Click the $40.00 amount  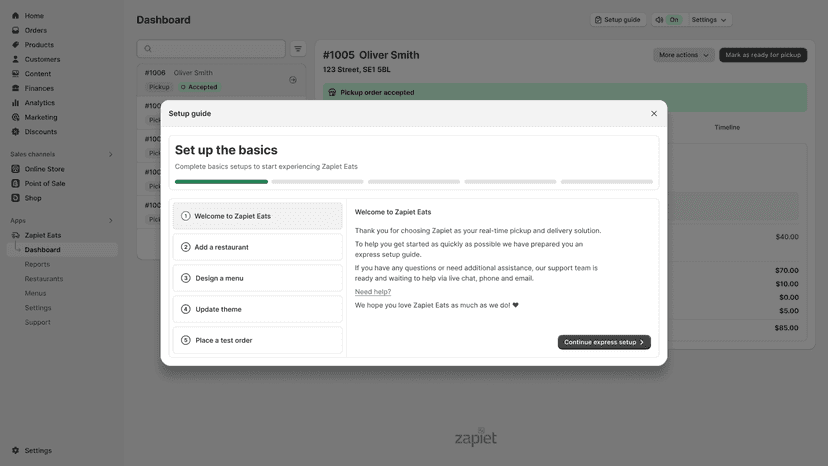[787, 237]
